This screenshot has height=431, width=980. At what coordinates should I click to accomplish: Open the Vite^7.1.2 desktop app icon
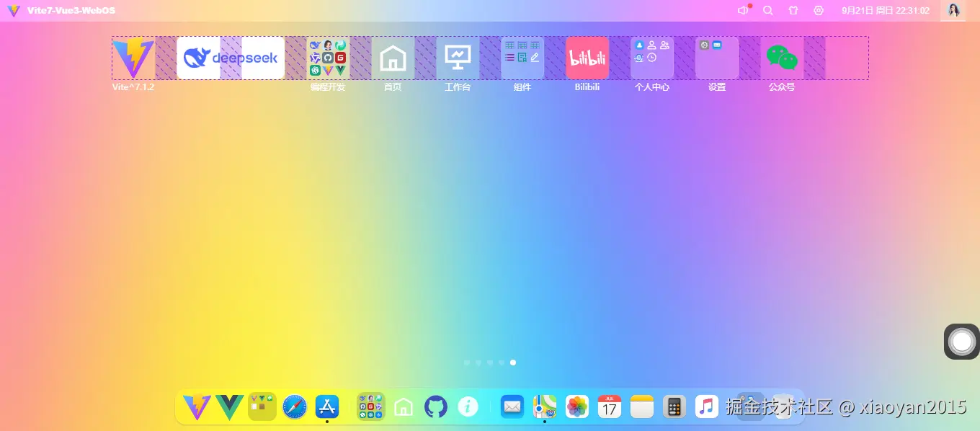coord(133,58)
